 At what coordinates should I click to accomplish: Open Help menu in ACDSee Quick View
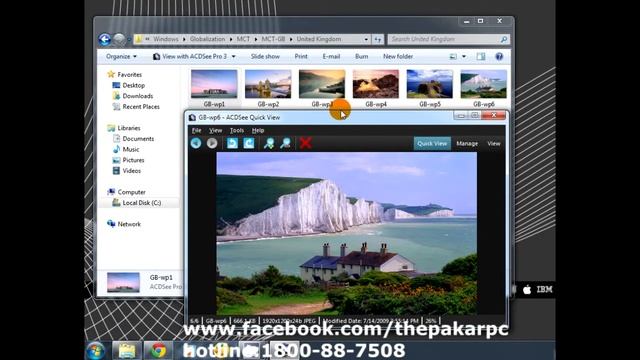click(x=258, y=131)
